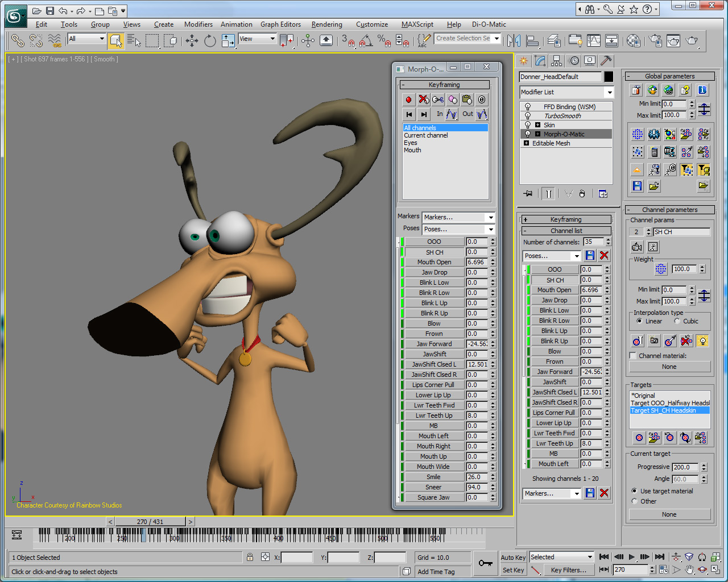Open the Hierarchy command panel tab

557,61
